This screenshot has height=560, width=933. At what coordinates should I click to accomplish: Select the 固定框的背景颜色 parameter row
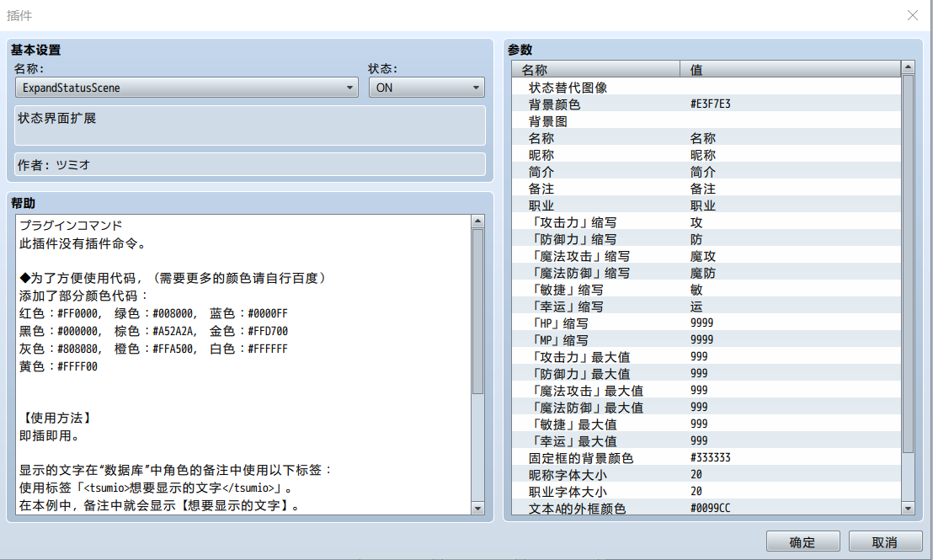pos(706,458)
